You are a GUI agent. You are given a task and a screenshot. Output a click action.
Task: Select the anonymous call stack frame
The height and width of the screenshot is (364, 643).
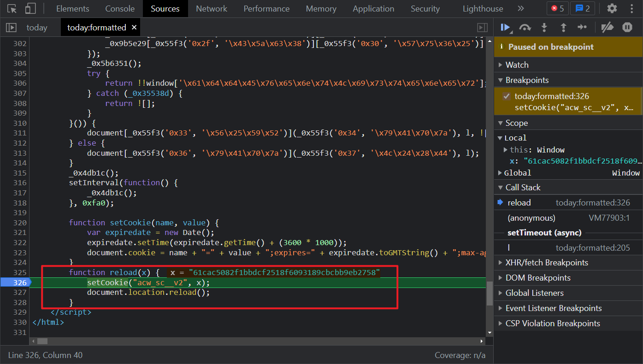[x=531, y=218]
